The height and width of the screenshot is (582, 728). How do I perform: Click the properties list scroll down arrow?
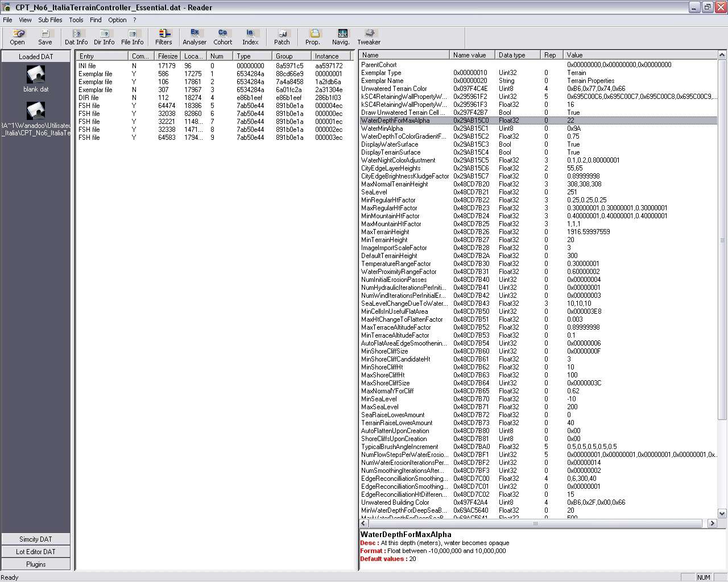(x=722, y=513)
